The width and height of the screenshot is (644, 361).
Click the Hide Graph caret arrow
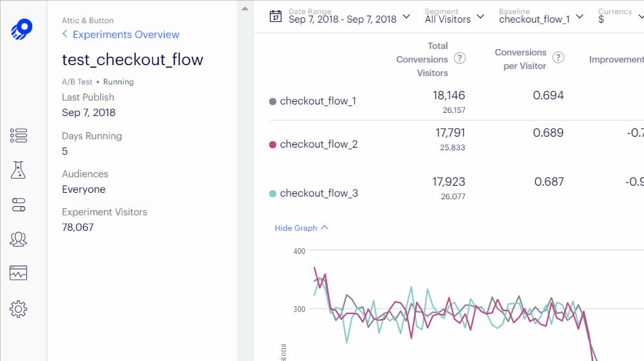[x=325, y=228]
